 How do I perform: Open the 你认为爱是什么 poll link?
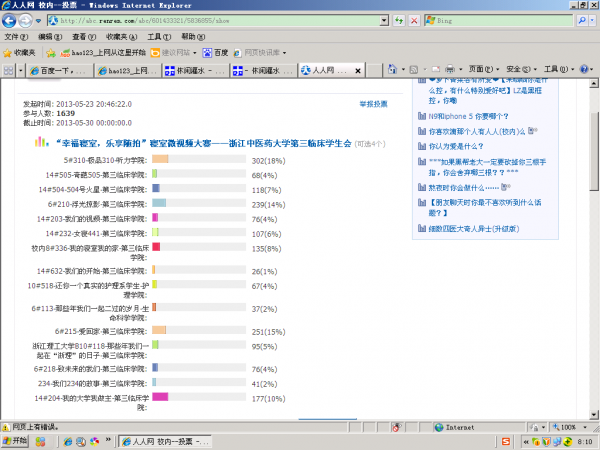coord(456,146)
